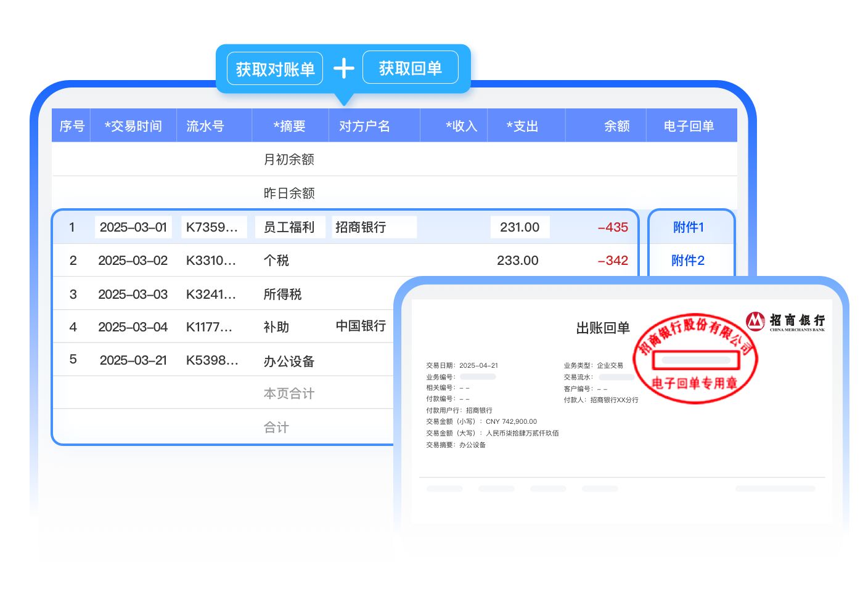Edit the date field 2025-03-01
863x616 pixels.
pyautogui.click(x=133, y=227)
